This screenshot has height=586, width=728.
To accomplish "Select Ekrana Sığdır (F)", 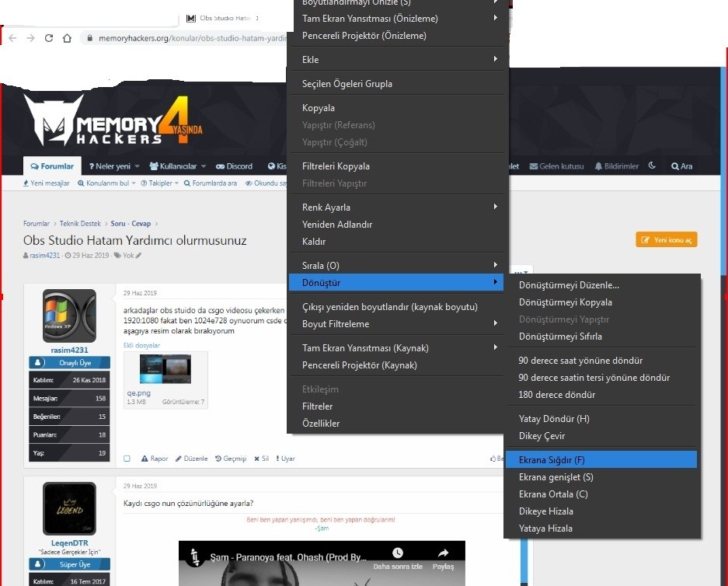I will click(x=601, y=459).
